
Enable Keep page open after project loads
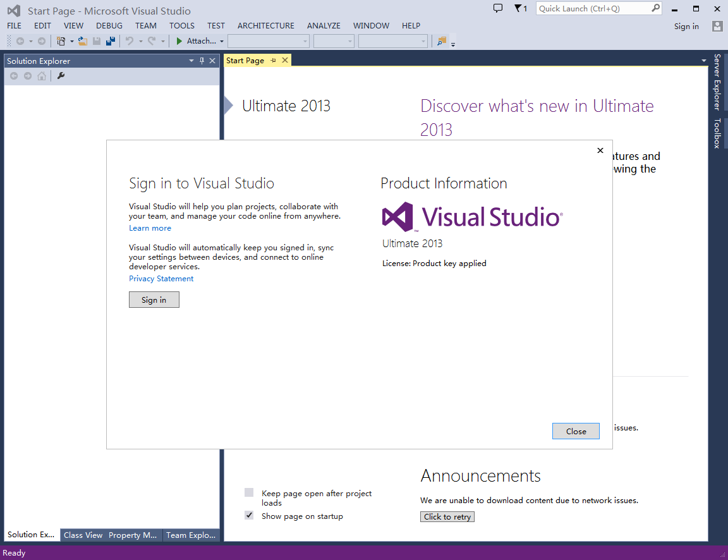[249, 493]
